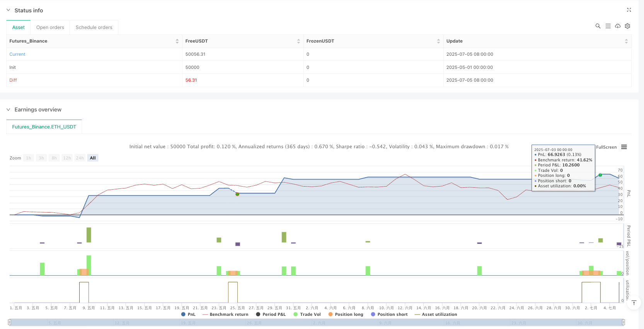Open the chart hamburger export menu
644x329 pixels.
click(624, 147)
